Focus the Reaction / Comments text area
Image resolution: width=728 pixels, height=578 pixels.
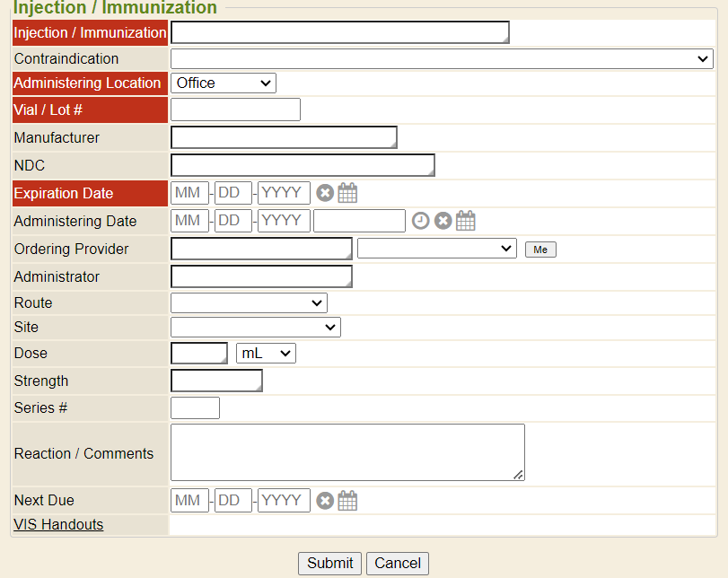[x=347, y=452]
